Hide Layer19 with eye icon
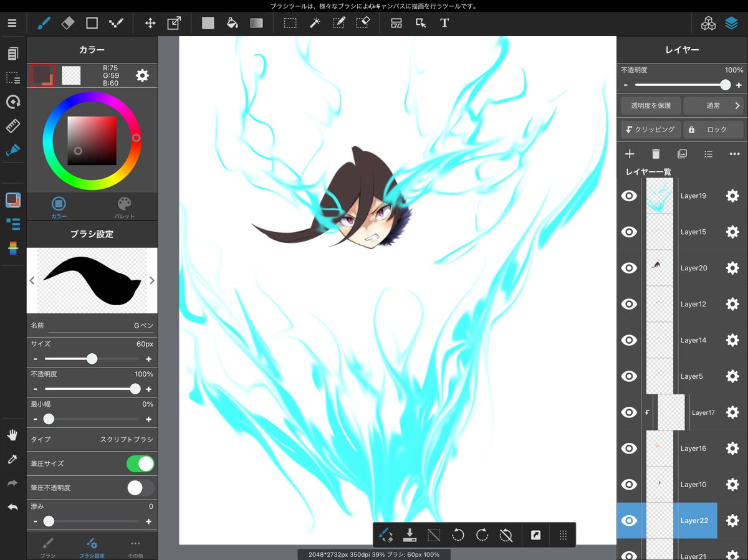Viewport: 748px width, 560px height. pyautogui.click(x=630, y=196)
